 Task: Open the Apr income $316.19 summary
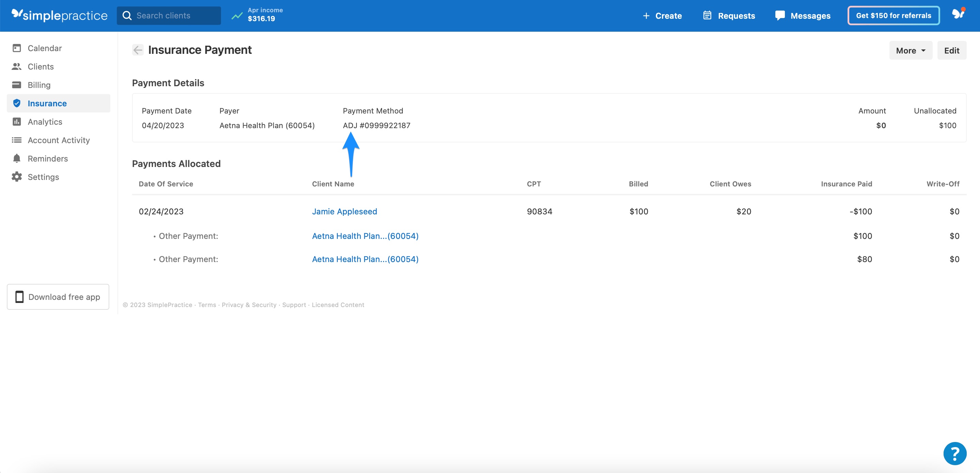[265, 14]
